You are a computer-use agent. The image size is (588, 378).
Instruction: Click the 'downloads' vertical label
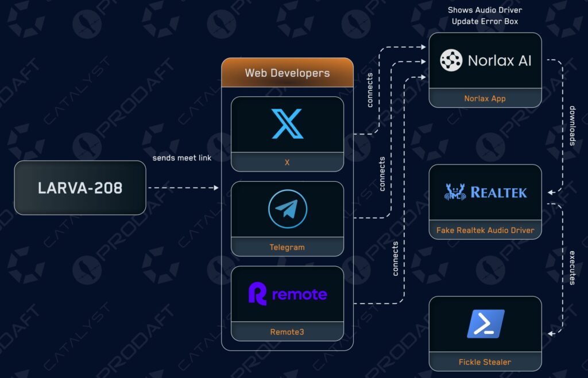572,126
